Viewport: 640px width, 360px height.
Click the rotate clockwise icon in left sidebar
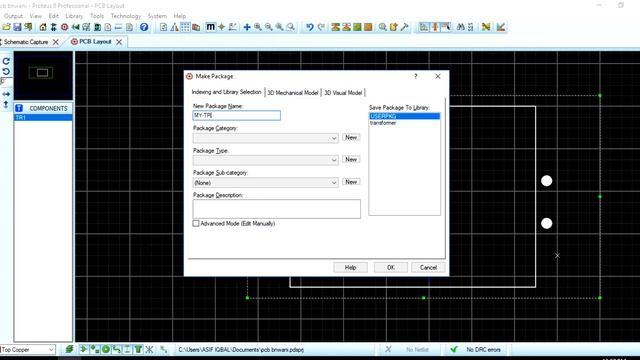click(x=6, y=61)
